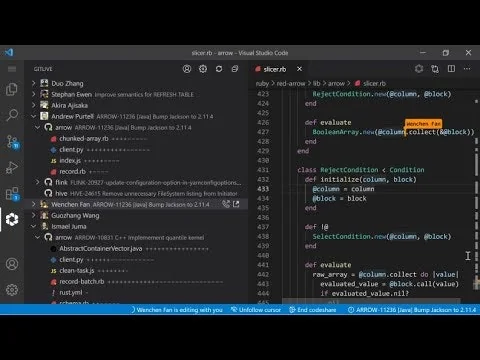The width and height of the screenshot is (480, 360).
Task: Open the Search view
Action: tap(12, 115)
